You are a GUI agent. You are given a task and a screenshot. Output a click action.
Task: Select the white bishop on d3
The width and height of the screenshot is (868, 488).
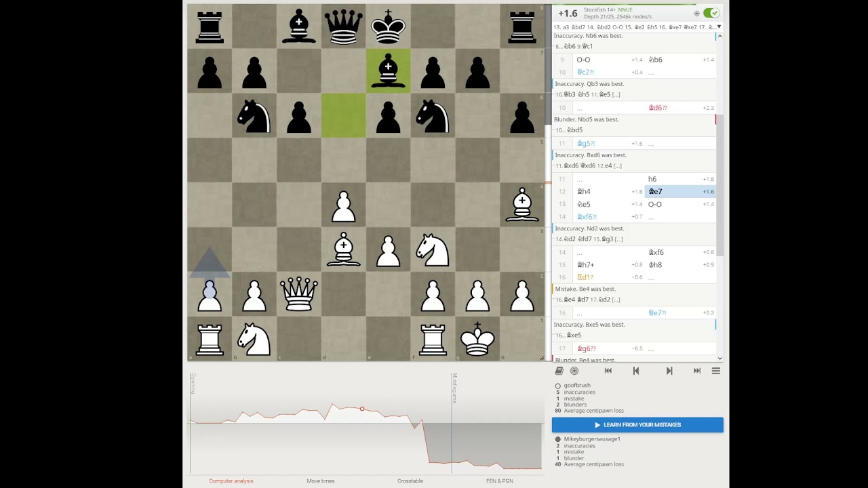coord(343,249)
